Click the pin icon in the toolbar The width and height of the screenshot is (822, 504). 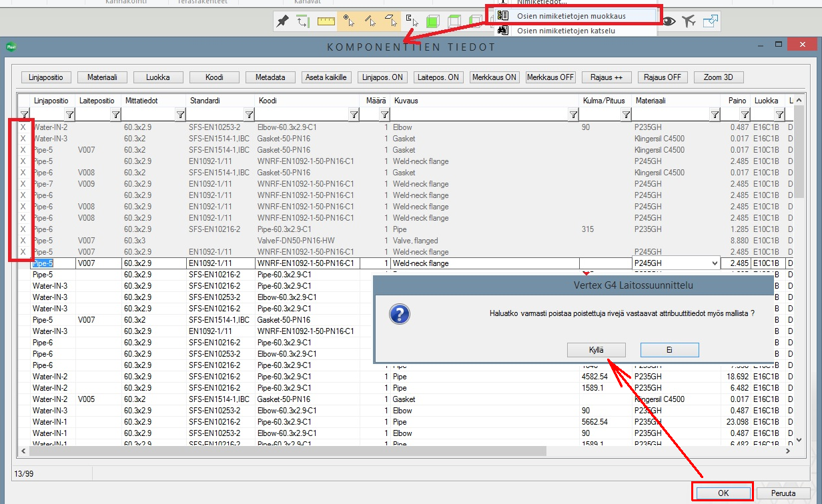click(283, 21)
